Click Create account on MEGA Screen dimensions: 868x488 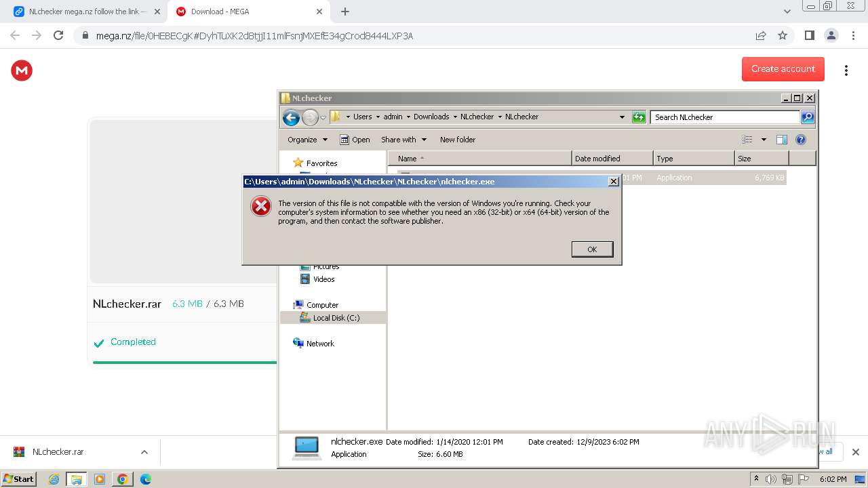coord(783,68)
